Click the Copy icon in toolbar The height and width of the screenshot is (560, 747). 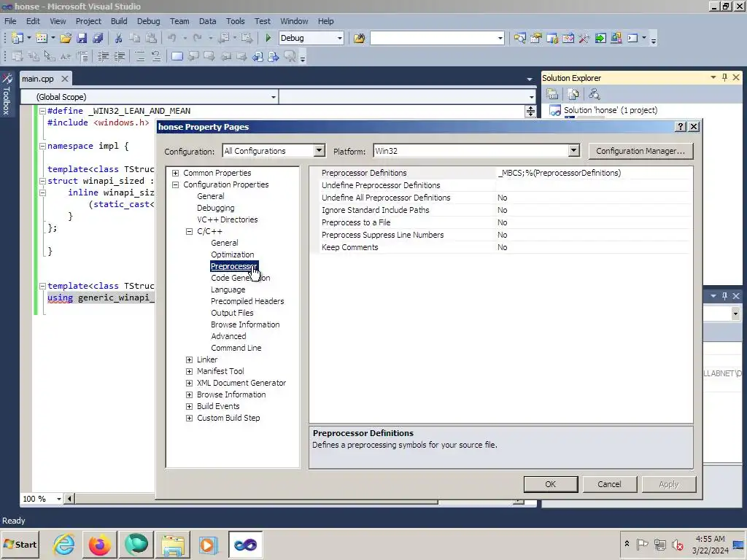click(135, 38)
